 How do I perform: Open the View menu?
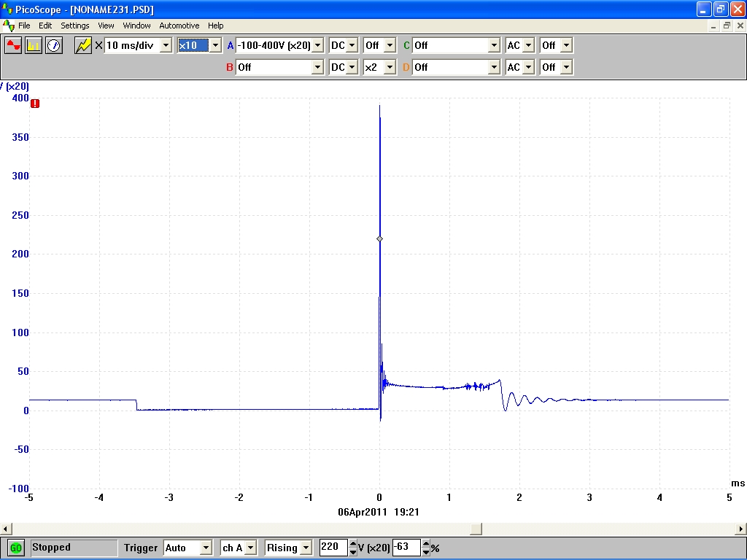(x=106, y=26)
